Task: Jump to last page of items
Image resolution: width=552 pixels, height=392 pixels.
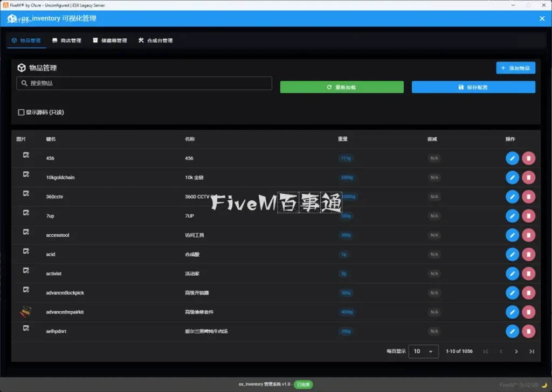Action: point(532,352)
